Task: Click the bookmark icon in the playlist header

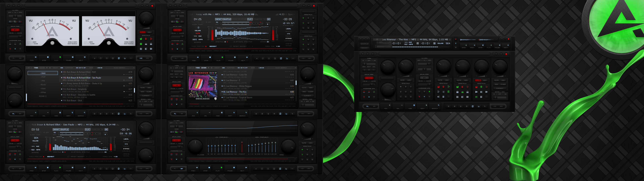Action: click(x=47, y=68)
